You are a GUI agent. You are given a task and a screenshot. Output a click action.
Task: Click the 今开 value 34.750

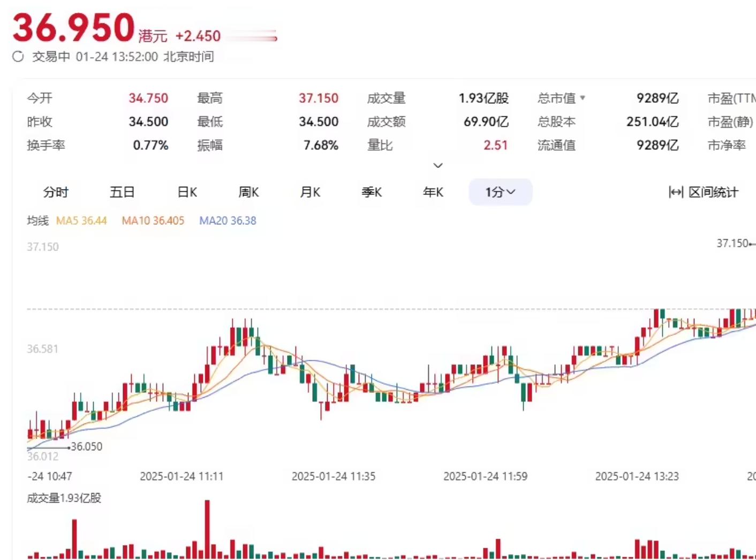pos(148,98)
